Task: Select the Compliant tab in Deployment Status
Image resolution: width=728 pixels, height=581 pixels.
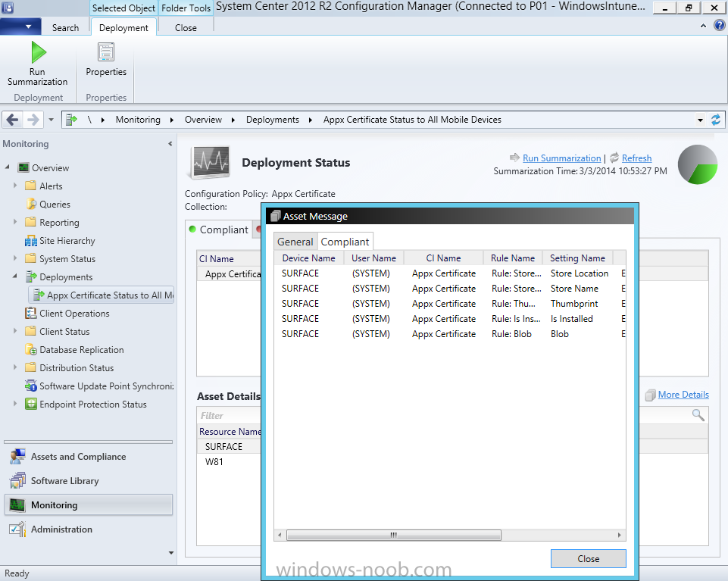Action: (x=219, y=230)
